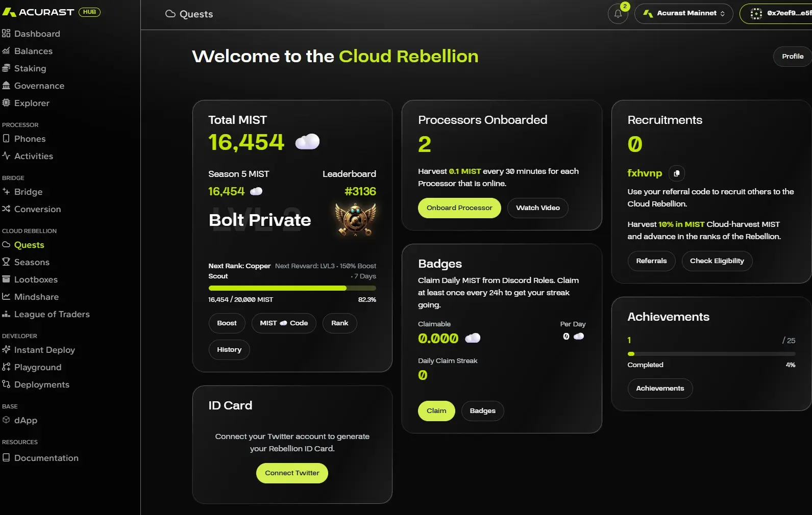The width and height of the screenshot is (812, 515).
Task: Click the Quests cloud icon in sidebar
Action: click(6, 245)
